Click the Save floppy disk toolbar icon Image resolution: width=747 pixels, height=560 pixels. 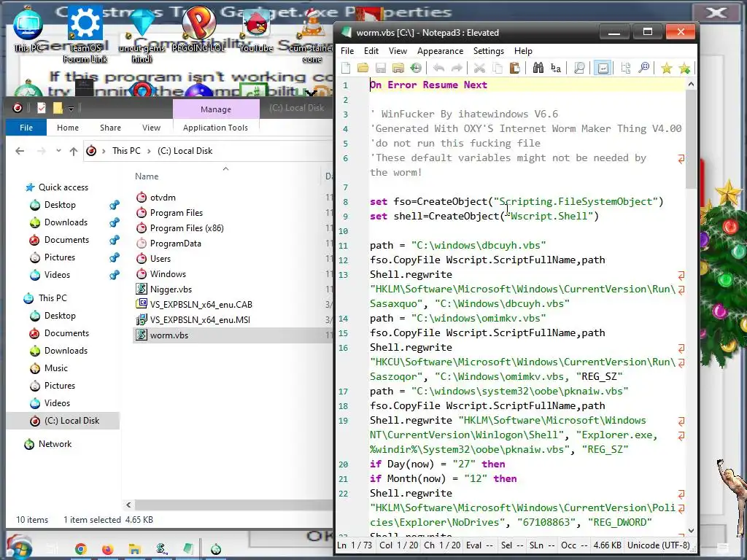click(381, 68)
